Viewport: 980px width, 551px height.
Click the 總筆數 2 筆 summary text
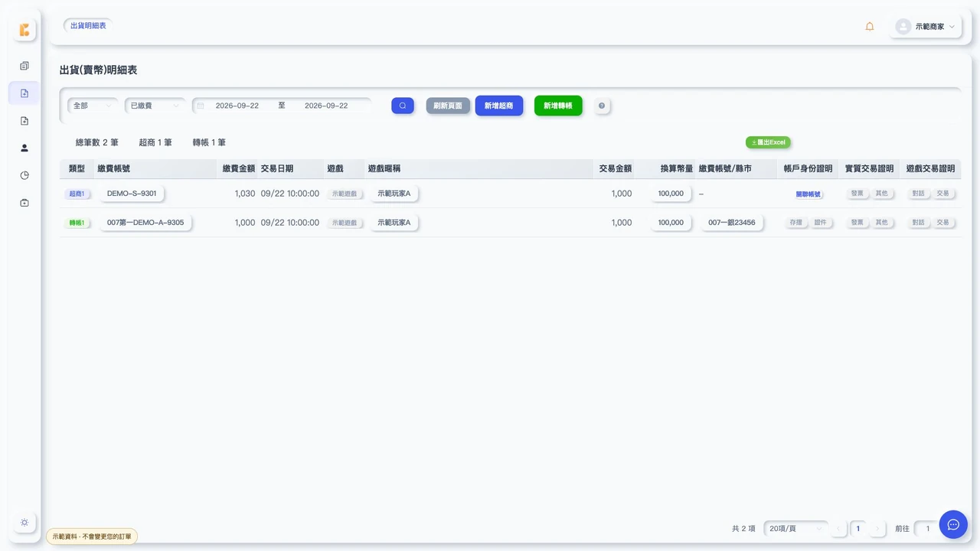(x=97, y=142)
